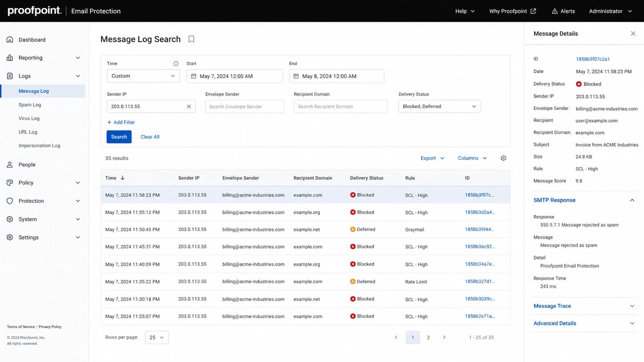Click Add Filter link

coord(121,122)
